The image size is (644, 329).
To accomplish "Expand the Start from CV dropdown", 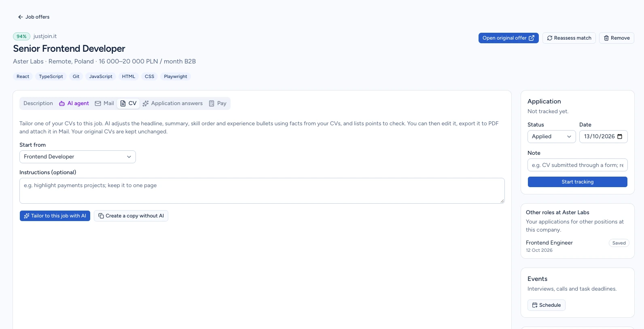I will pyautogui.click(x=78, y=157).
